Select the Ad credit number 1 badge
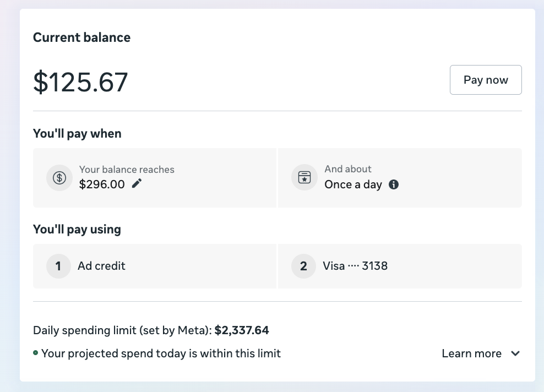 [x=58, y=266]
